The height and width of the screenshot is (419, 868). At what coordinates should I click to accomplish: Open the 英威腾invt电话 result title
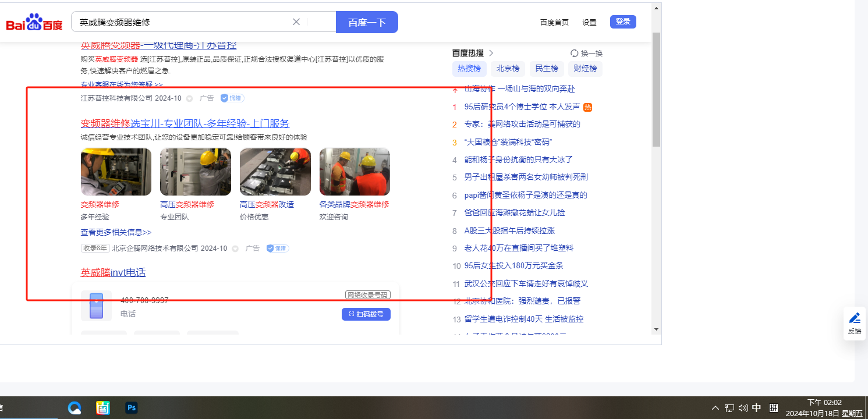pos(113,272)
